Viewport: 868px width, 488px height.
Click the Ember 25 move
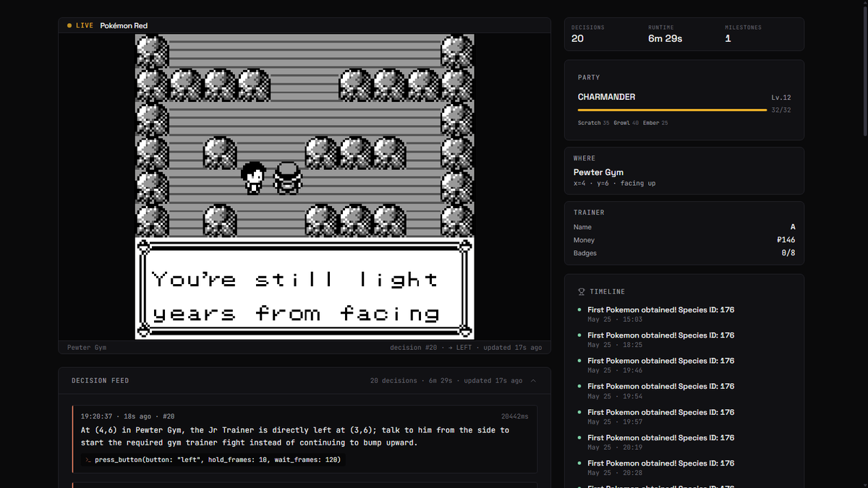click(654, 123)
